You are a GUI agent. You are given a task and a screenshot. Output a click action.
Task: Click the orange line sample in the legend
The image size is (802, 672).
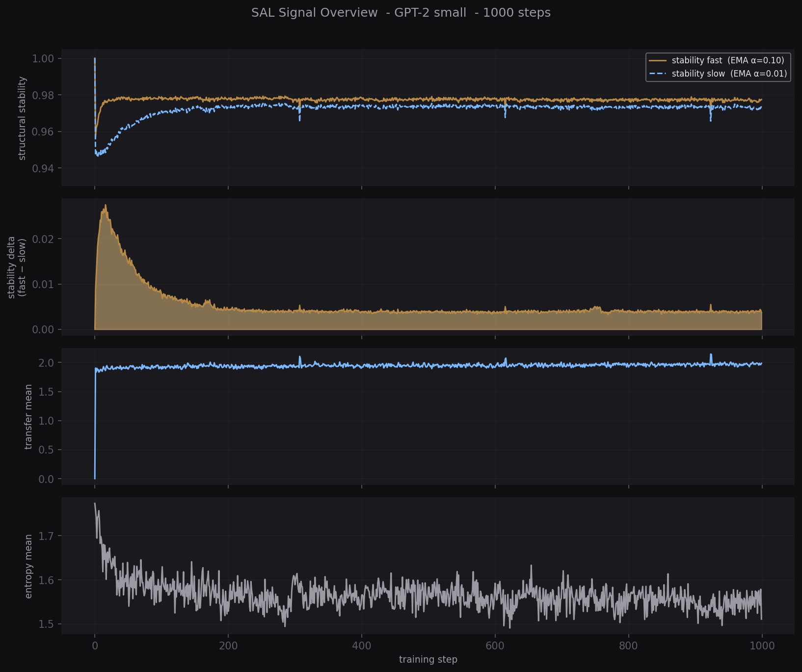point(658,60)
